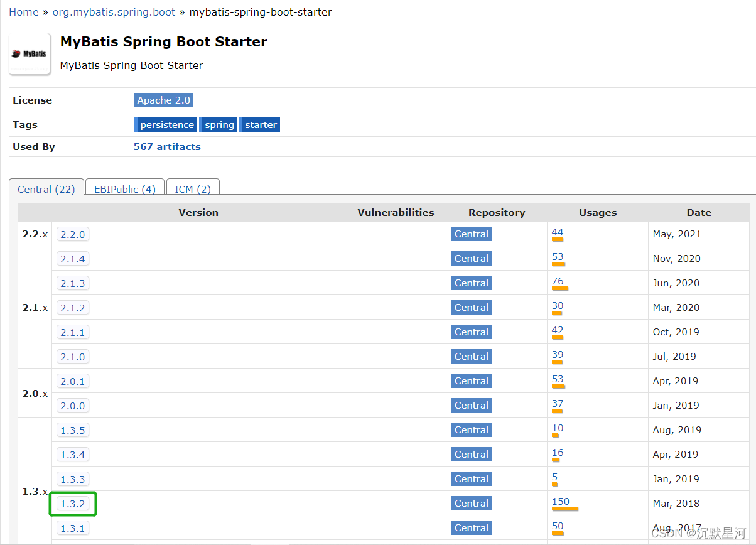The image size is (756, 545).
Task: Click the 2.1.x version group label
Action: click(35, 308)
